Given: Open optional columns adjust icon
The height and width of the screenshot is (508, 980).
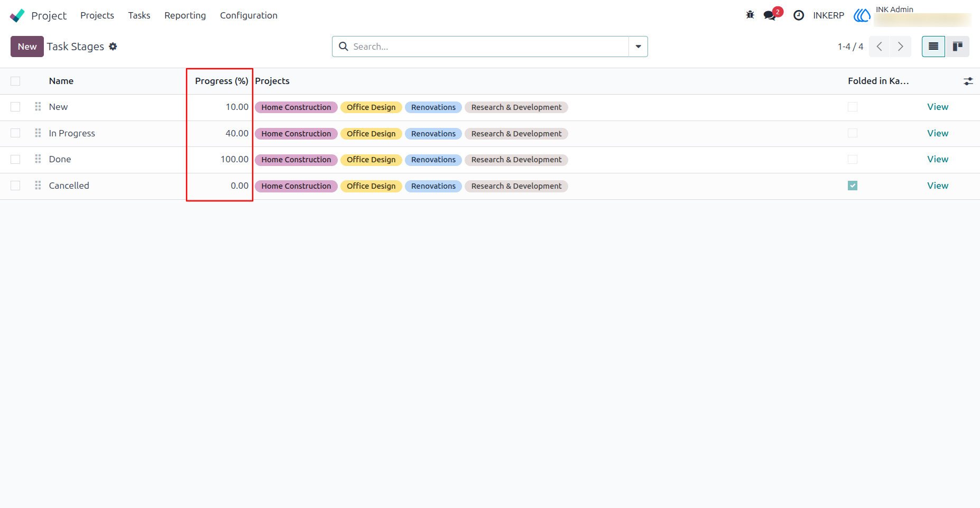Looking at the screenshot, I should click(968, 81).
